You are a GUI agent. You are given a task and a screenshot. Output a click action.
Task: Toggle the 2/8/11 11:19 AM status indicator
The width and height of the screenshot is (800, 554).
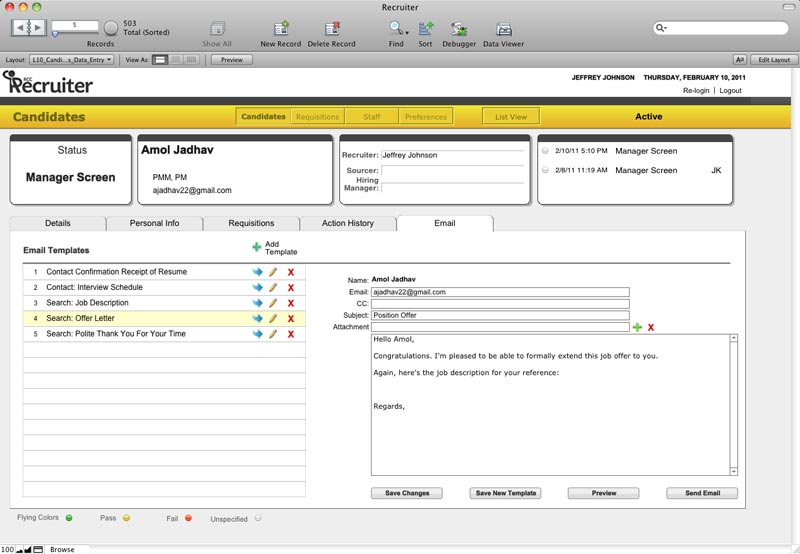[545, 170]
